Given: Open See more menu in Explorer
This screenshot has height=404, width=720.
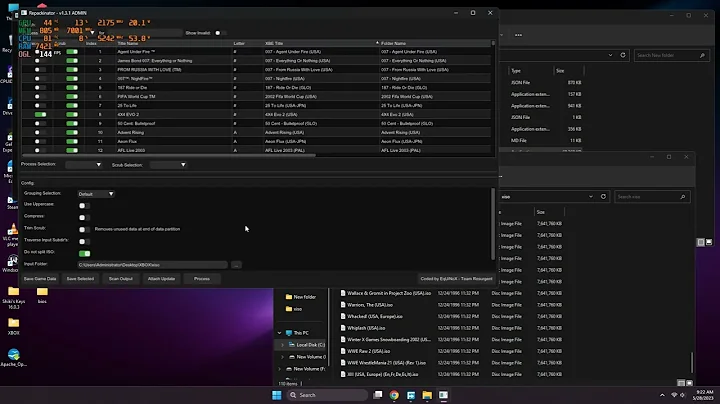Looking at the screenshot, I should pos(518,35).
